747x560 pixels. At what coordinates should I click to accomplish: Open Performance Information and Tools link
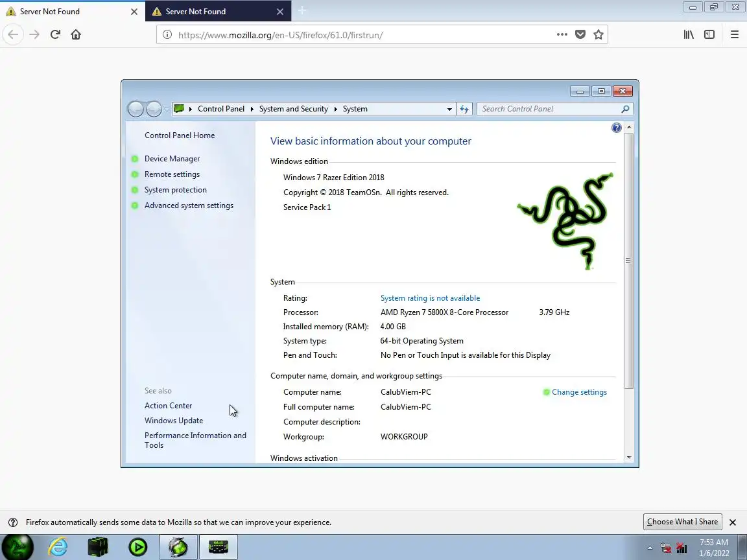click(195, 440)
